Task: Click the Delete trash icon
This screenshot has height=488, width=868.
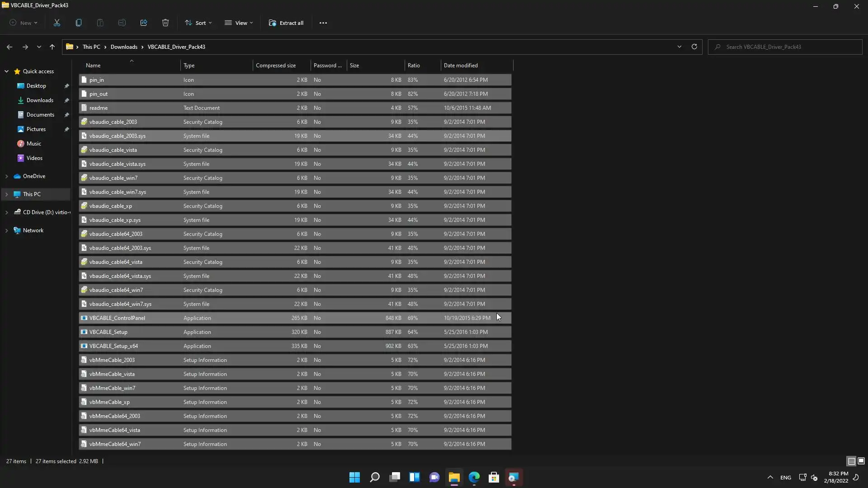Action: point(165,23)
